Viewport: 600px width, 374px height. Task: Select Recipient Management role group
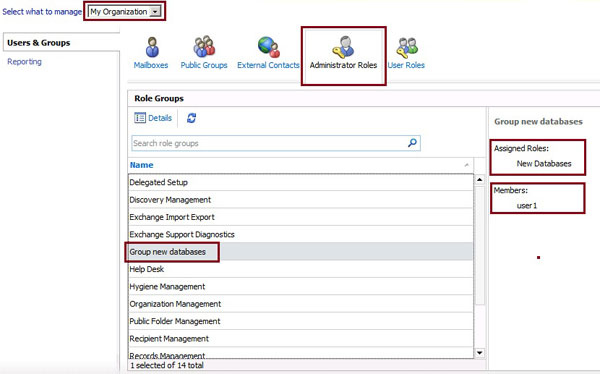(x=301, y=338)
